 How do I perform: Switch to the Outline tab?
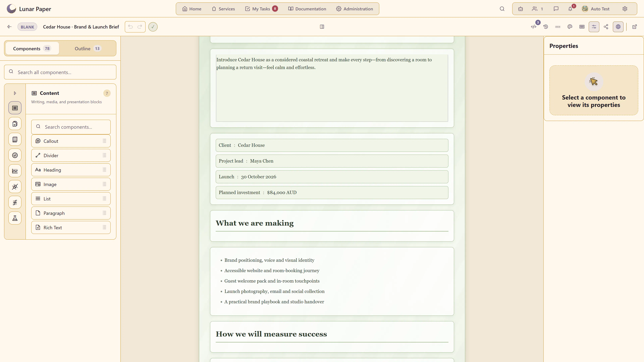[x=88, y=48]
